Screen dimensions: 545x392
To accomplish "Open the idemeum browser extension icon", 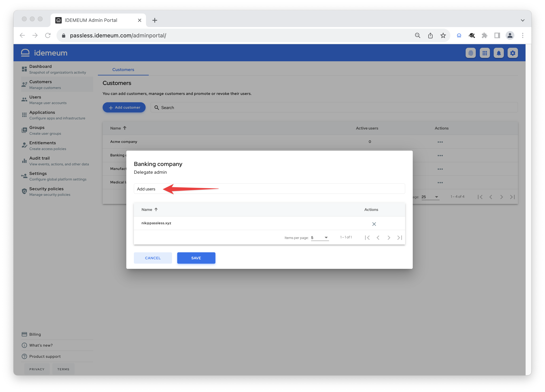I will [x=459, y=36].
